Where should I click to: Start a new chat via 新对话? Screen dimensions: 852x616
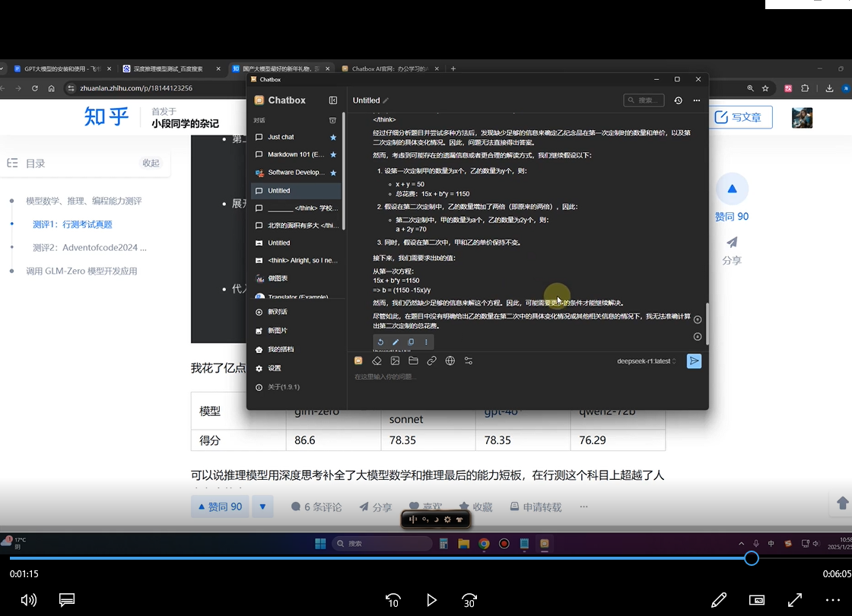click(x=296, y=312)
